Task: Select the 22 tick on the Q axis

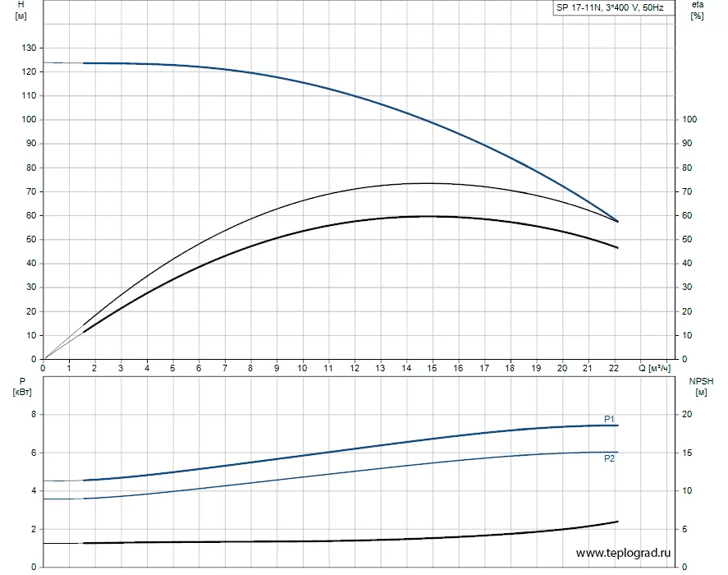Action: 614,367
